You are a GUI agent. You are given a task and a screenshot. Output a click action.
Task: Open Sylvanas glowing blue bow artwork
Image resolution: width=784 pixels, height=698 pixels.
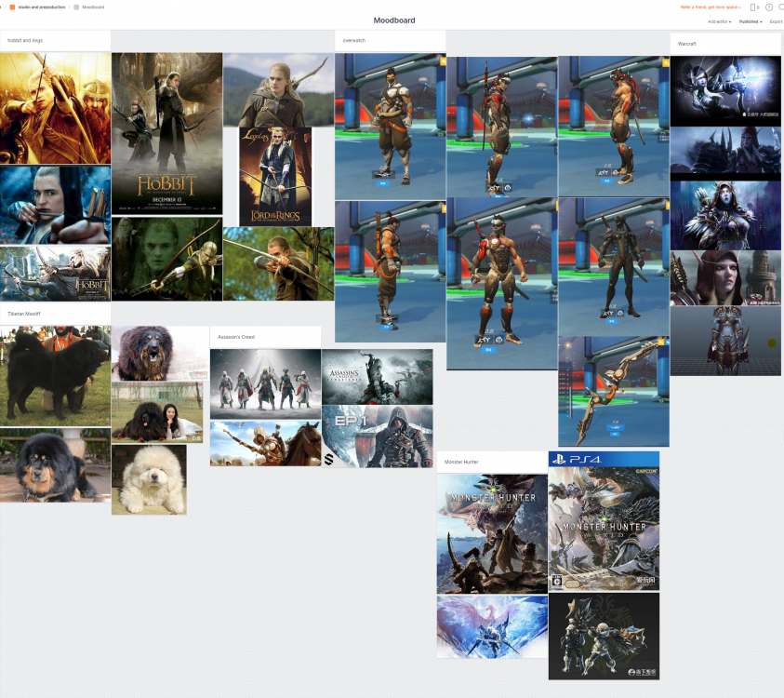pyautogui.click(x=725, y=91)
